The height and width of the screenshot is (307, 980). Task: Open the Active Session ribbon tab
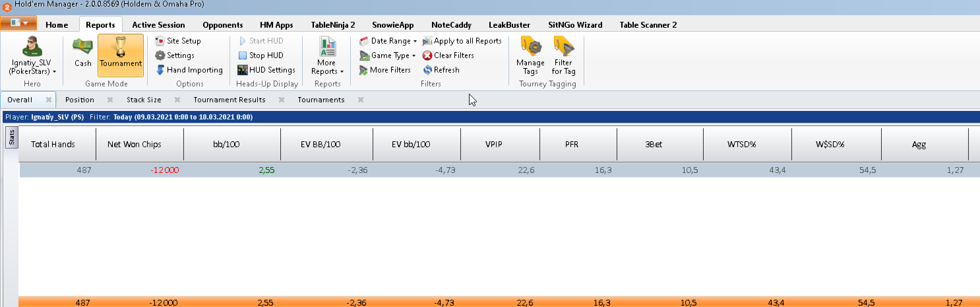point(158,25)
